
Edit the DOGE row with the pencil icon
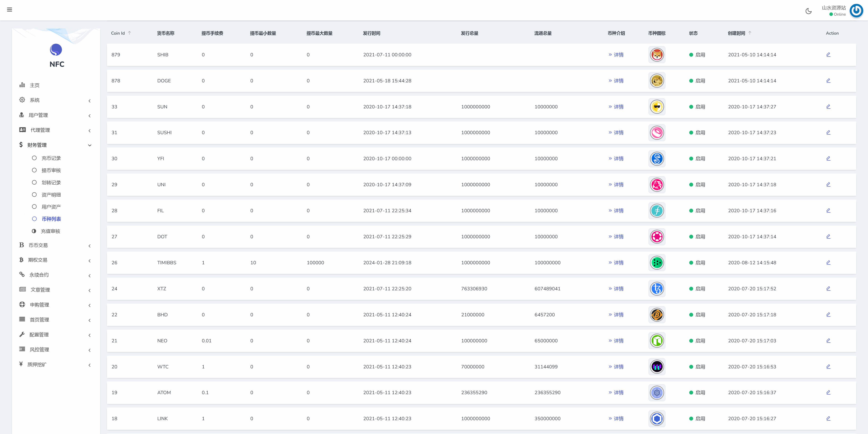click(829, 81)
